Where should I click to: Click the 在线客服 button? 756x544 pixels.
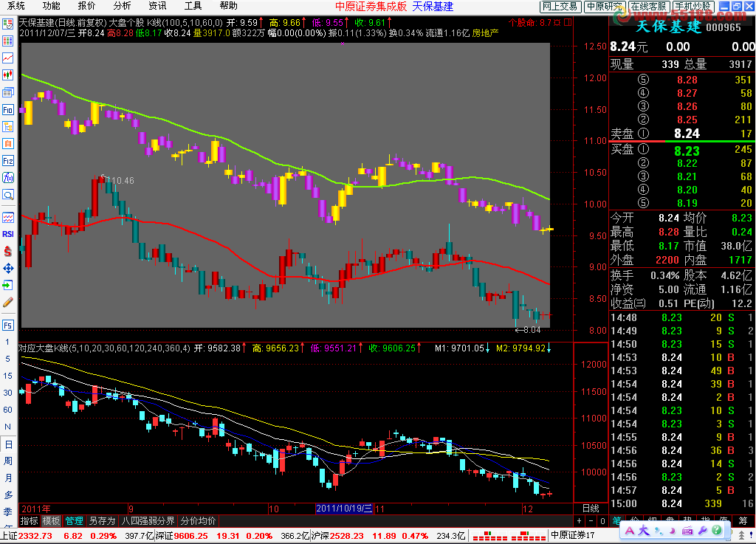coord(648,6)
